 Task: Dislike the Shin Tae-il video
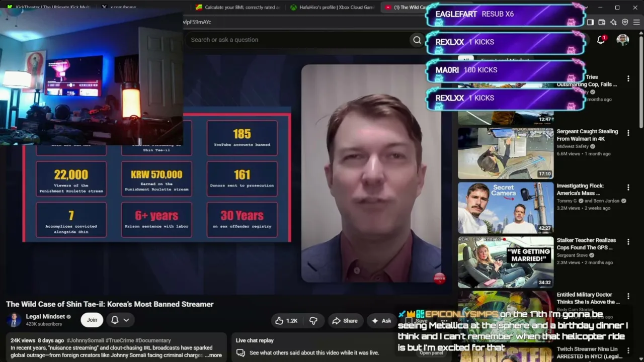point(313,321)
